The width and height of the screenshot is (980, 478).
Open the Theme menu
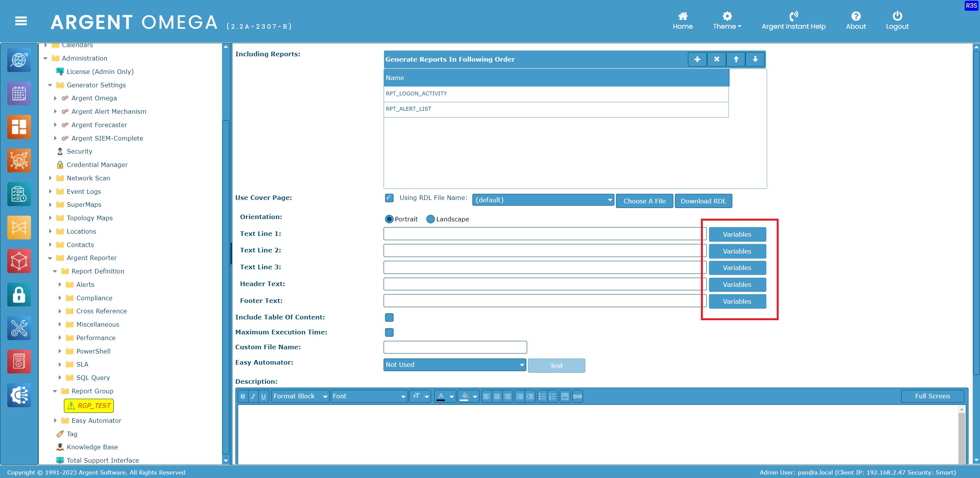[x=727, y=21]
